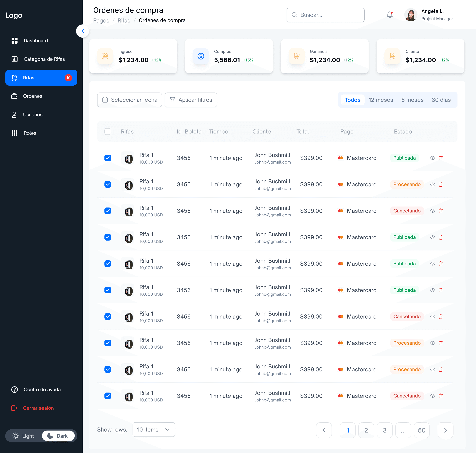Click the Cerrar sesión logout icon
This screenshot has height=453, width=476.
point(14,408)
